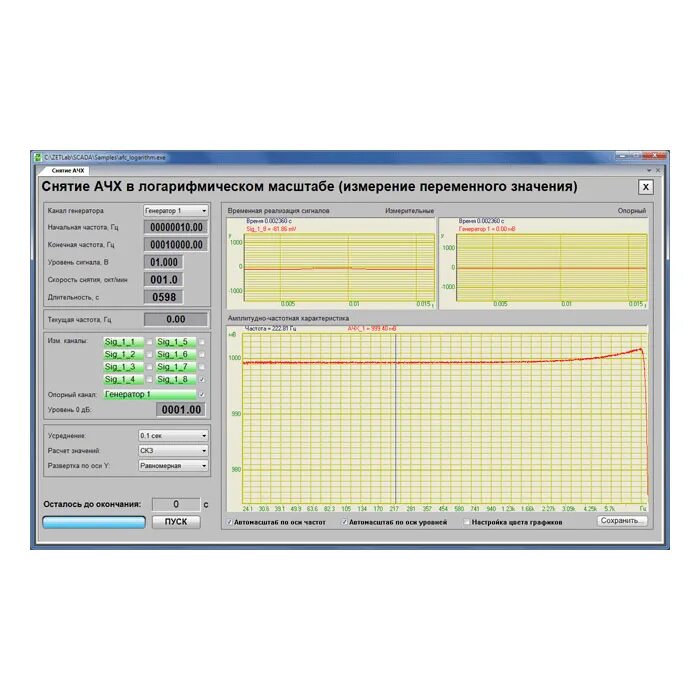Click the green Генератор 1 reference channel label
This screenshot has width=700, height=700.
[150, 395]
